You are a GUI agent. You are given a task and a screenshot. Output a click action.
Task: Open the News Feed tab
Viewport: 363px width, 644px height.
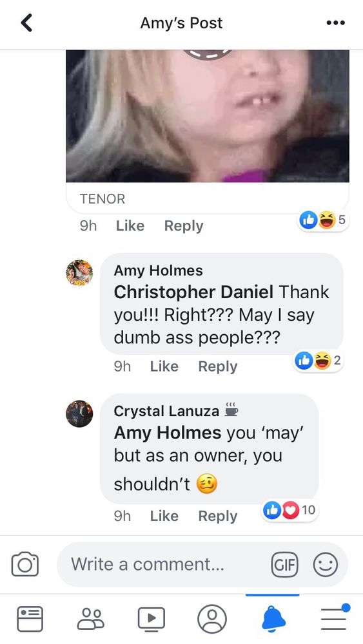click(30, 618)
